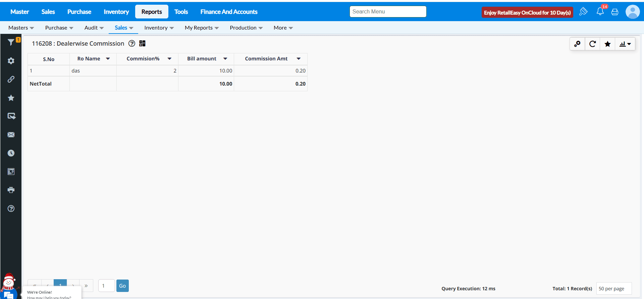The image size is (644, 299).
Task: Click the grid layout icon beside report title
Action: pyautogui.click(x=142, y=43)
